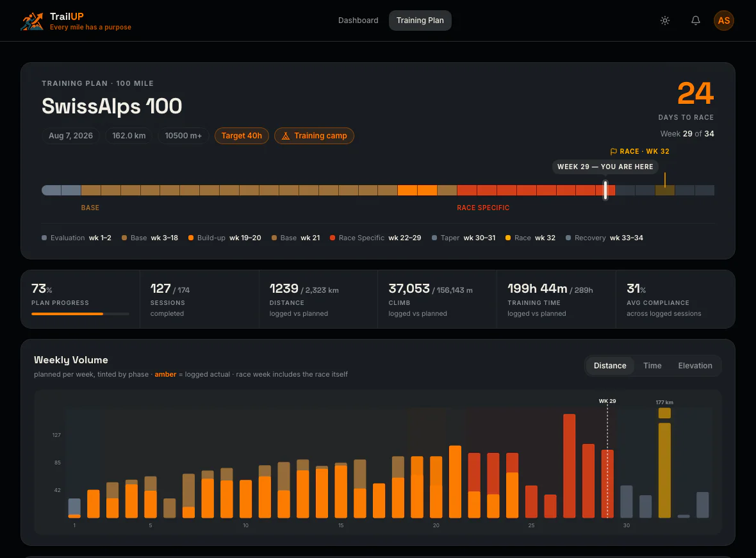The width and height of the screenshot is (756, 558).
Task: Open notifications bell icon
Action: click(x=695, y=21)
